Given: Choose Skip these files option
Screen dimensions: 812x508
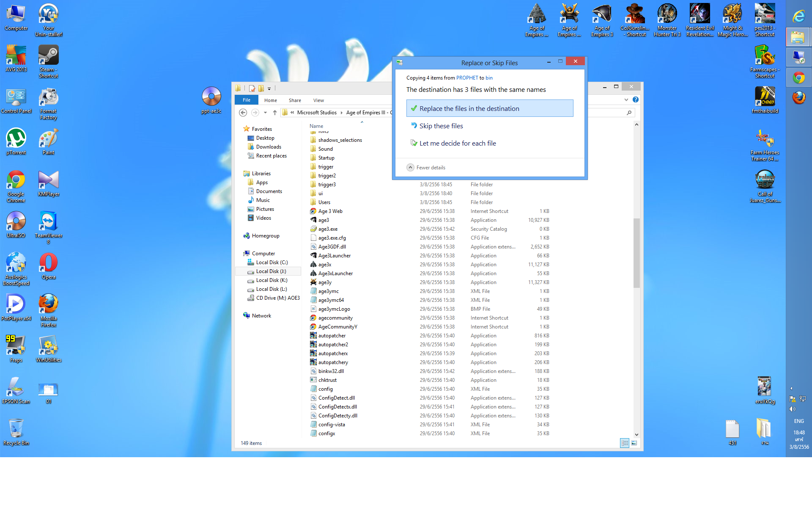Looking at the screenshot, I should point(441,126).
